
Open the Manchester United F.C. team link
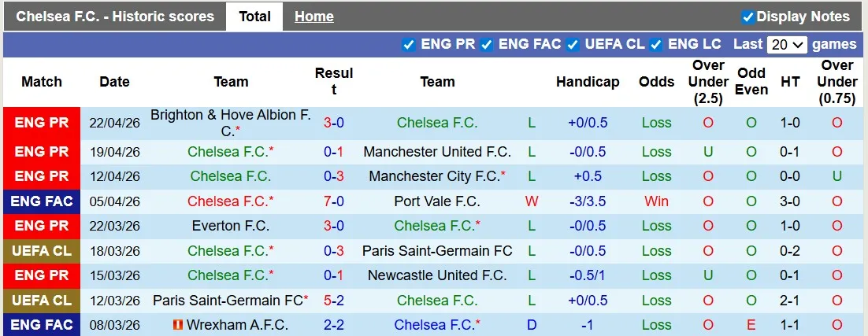437,152
